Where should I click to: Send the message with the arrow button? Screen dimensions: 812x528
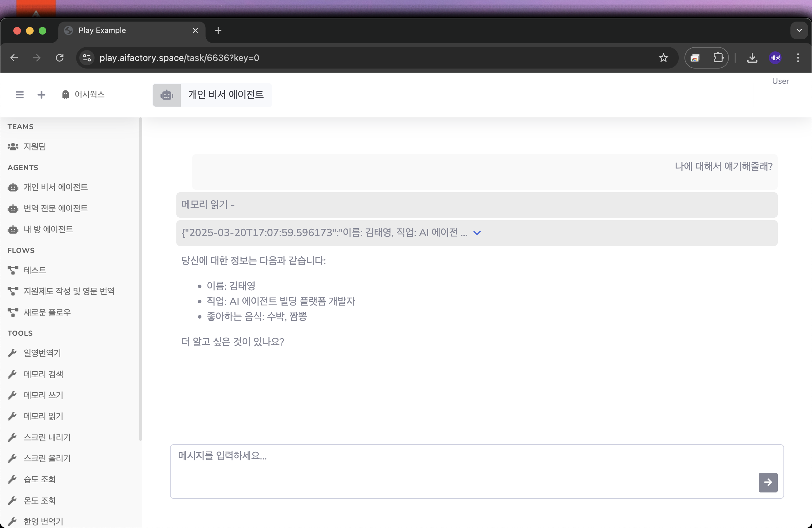point(768,482)
